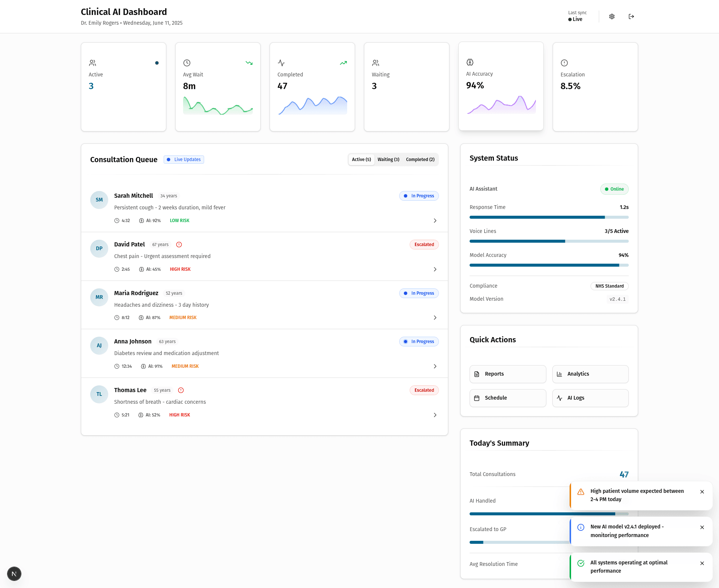The height and width of the screenshot is (588, 719).
Task: Click the Escalation warning circle icon
Action: 564,63
